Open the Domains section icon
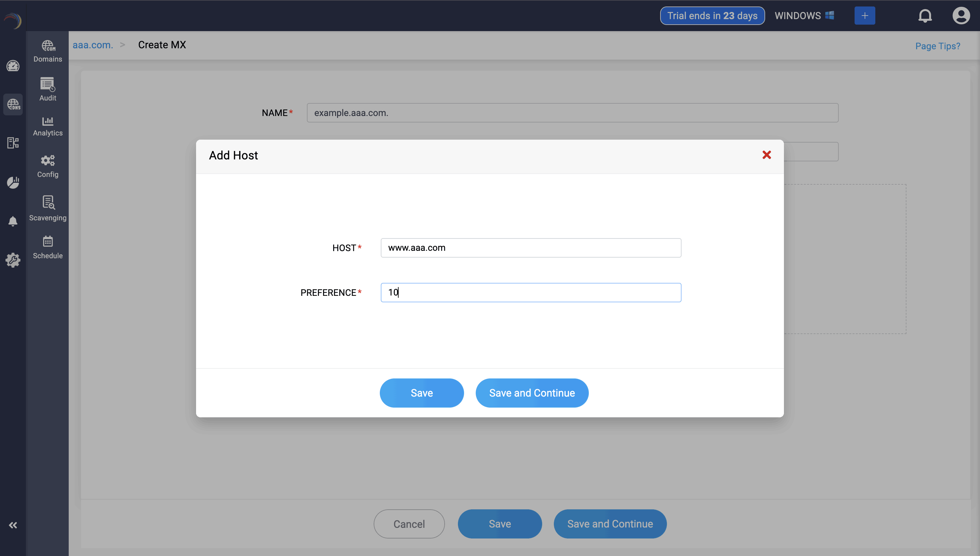Image resolution: width=980 pixels, height=556 pixels. pos(48,51)
